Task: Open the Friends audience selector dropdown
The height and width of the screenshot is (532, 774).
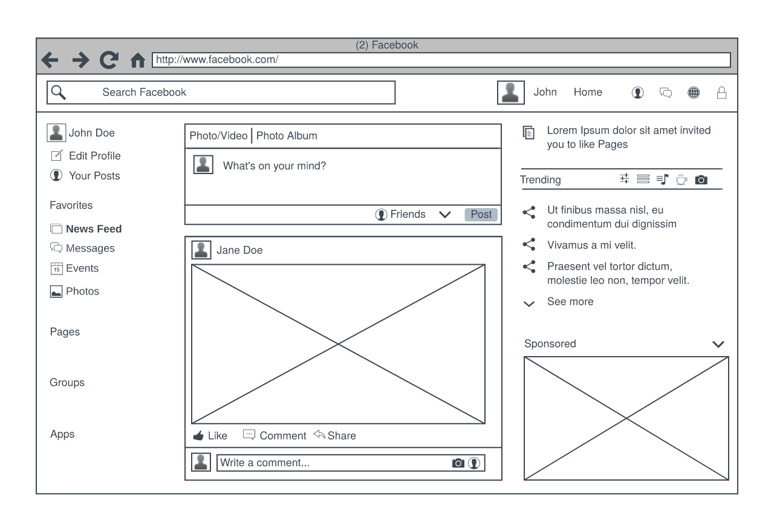Action: [445, 214]
